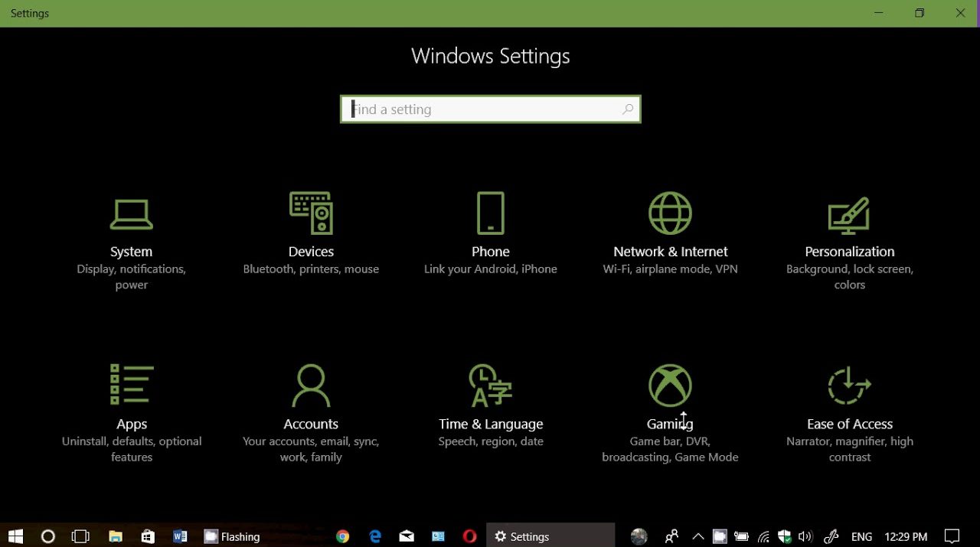
Task: Open the Action Center notifications panel
Action: (x=952, y=536)
